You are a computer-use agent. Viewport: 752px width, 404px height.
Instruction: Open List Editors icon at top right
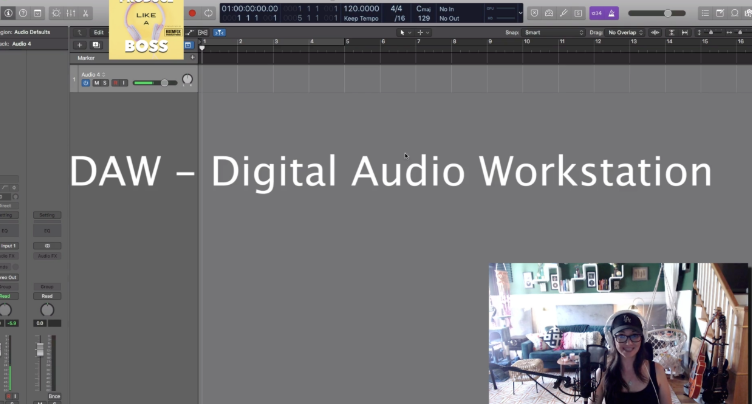click(x=705, y=13)
